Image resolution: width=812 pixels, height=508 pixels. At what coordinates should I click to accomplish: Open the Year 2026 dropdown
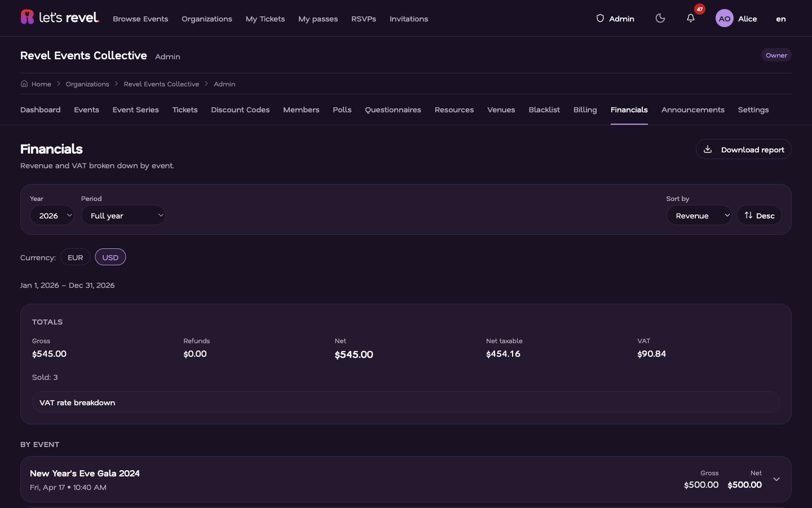click(52, 215)
